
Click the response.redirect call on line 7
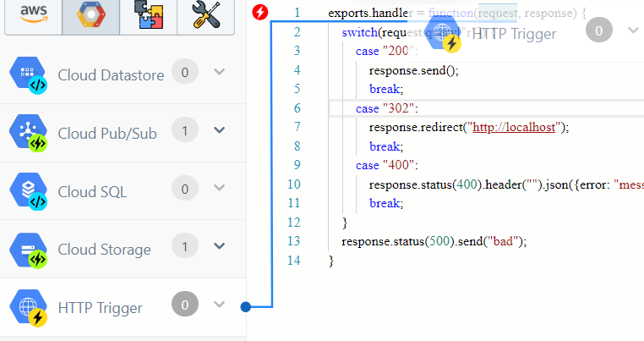[469, 127]
